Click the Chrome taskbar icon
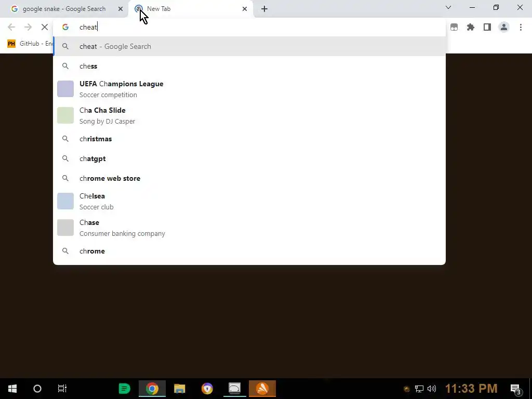Viewport: 532px width, 399px height. coord(152,389)
